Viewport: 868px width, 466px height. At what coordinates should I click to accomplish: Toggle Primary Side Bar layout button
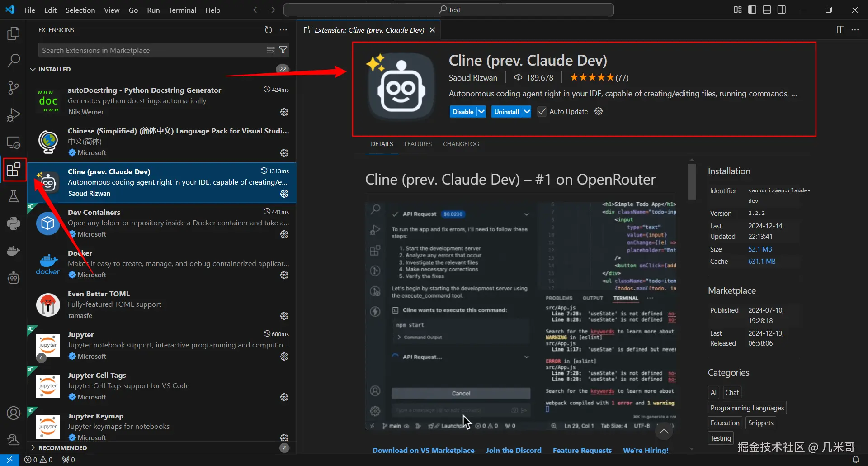click(x=752, y=10)
